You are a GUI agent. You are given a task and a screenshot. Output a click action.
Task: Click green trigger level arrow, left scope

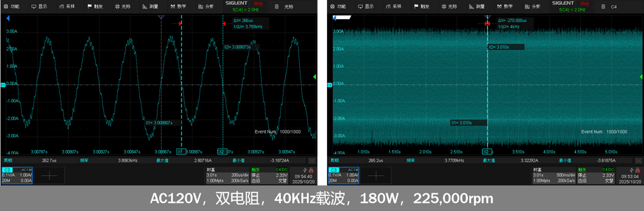(x=315, y=77)
